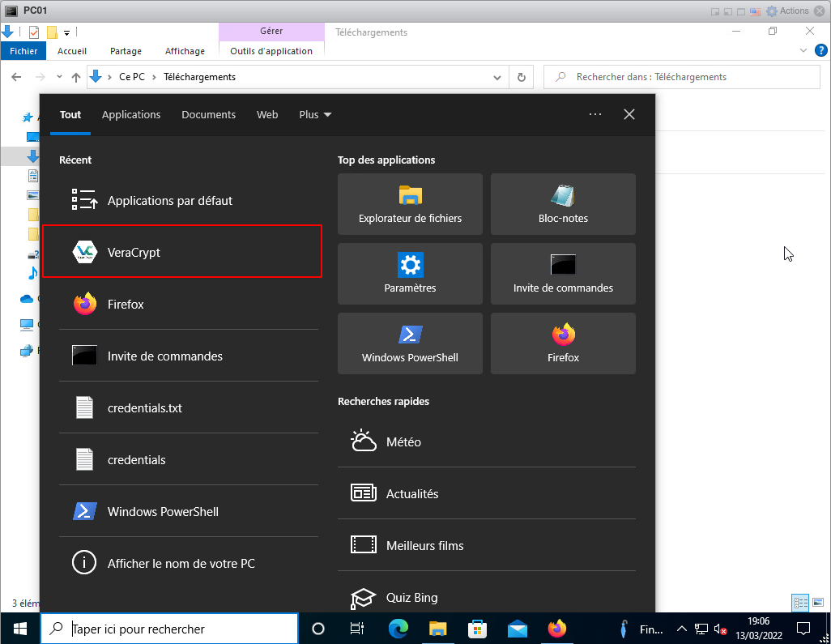Open Windows PowerShell tile
Image resolution: width=831 pixels, height=644 pixels.
pyautogui.click(x=410, y=343)
